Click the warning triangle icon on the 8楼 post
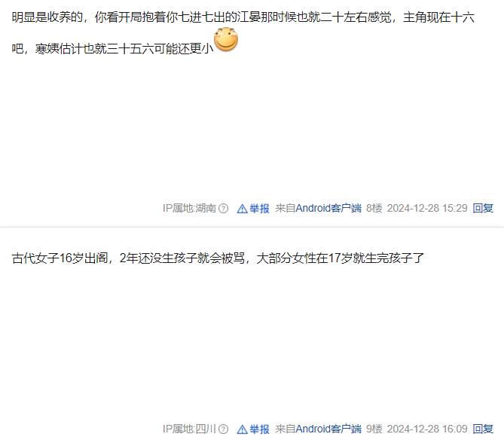 pyautogui.click(x=242, y=209)
